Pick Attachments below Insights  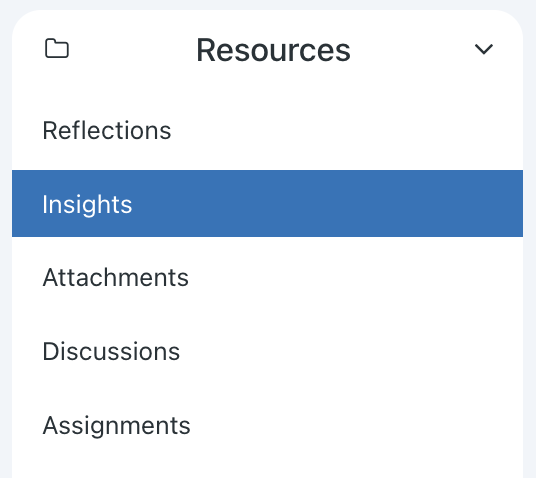pyautogui.click(x=267, y=277)
